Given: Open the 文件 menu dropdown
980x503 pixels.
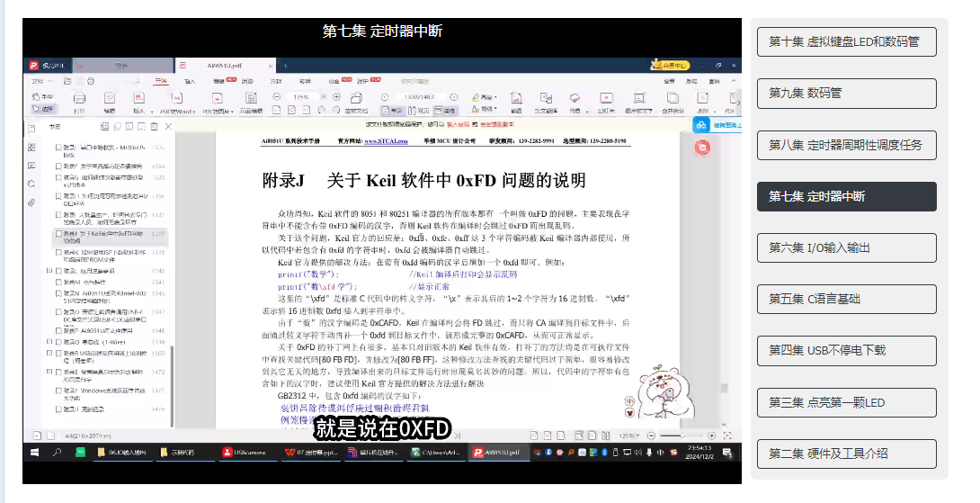Looking at the screenshot, I should tap(41, 81).
